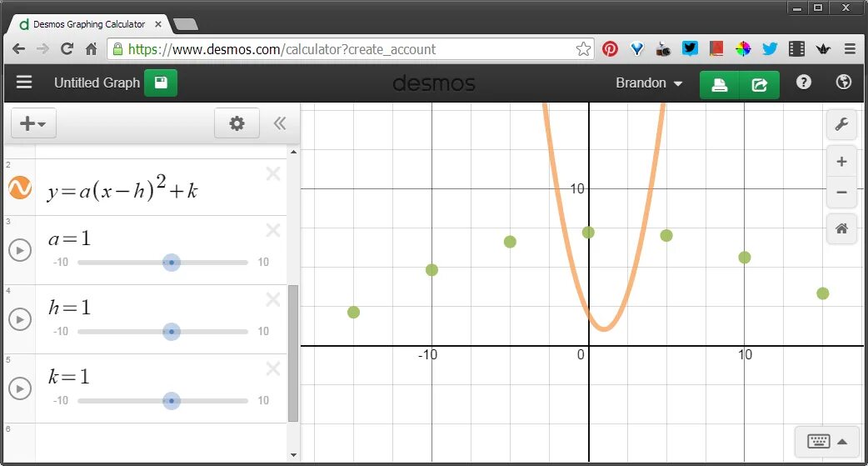Go back in the browser
The image size is (868, 466).
[18, 48]
